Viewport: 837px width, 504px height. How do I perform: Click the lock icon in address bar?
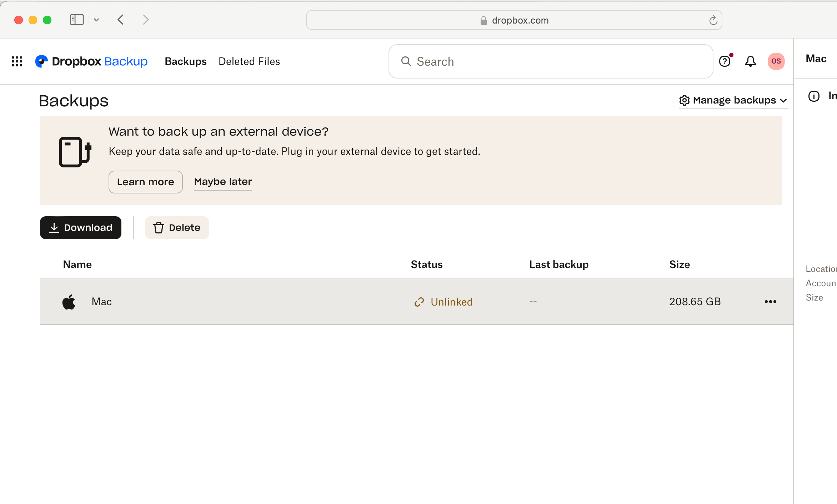(x=483, y=20)
